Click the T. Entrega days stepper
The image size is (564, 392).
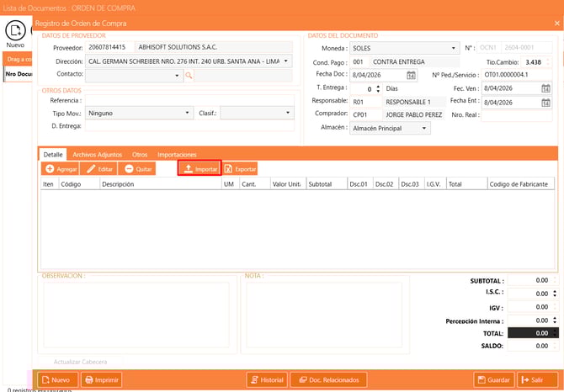pyautogui.click(x=380, y=88)
